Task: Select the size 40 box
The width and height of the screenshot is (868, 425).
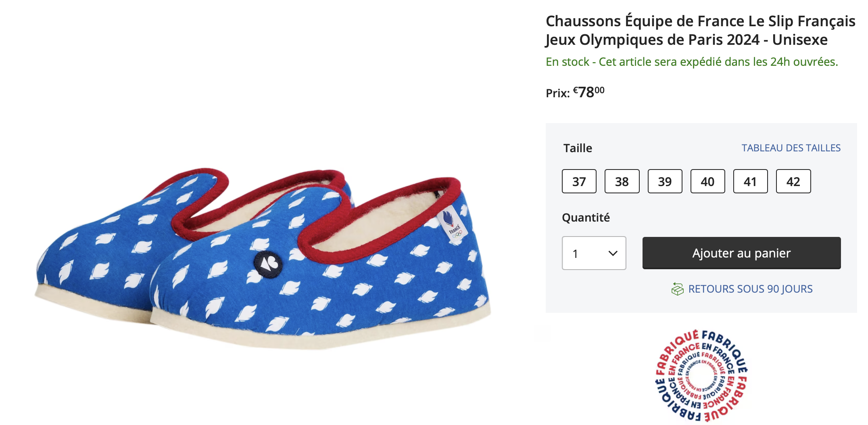Action: point(707,182)
